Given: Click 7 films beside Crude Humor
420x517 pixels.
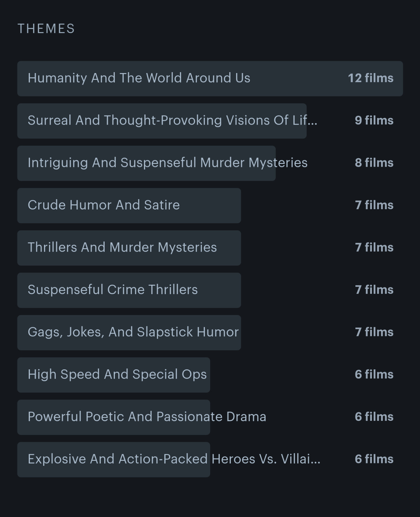Looking at the screenshot, I should [374, 205].
